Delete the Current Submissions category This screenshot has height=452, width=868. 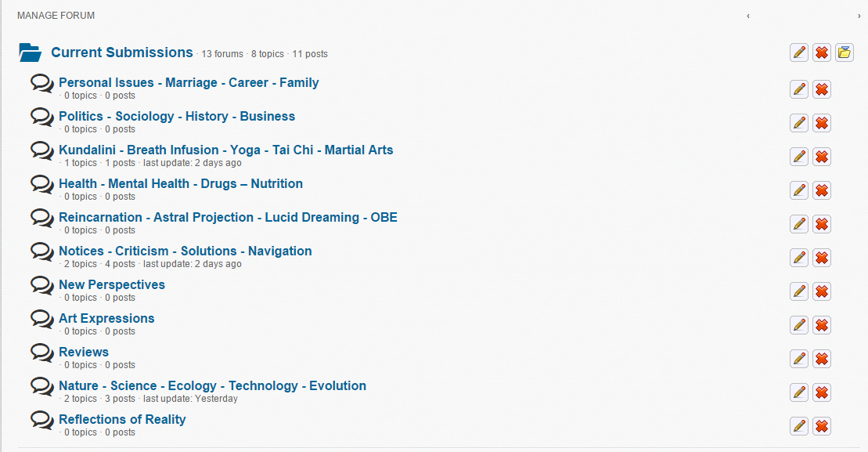tap(822, 52)
